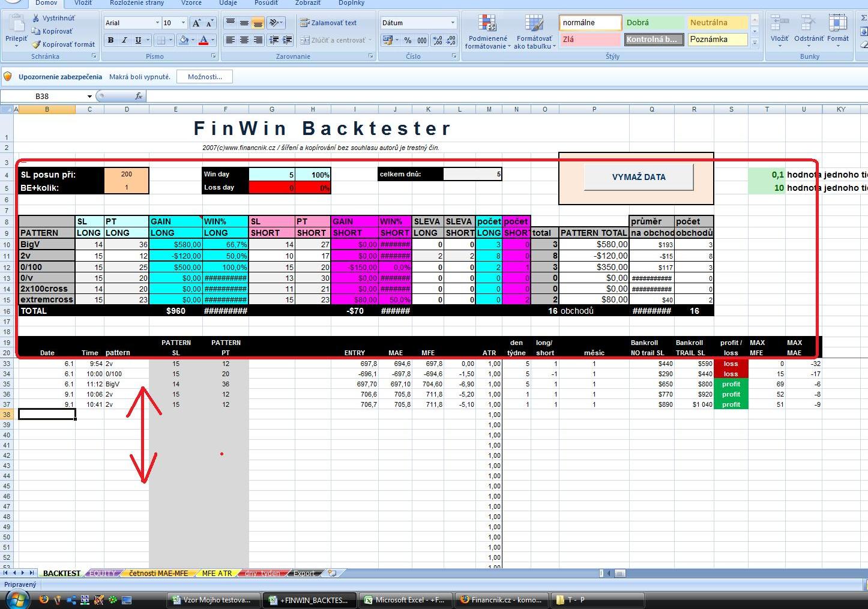The height and width of the screenshot is (609, 868).
Task: Toggle underline formatting
Action: (x=138, y=40)
